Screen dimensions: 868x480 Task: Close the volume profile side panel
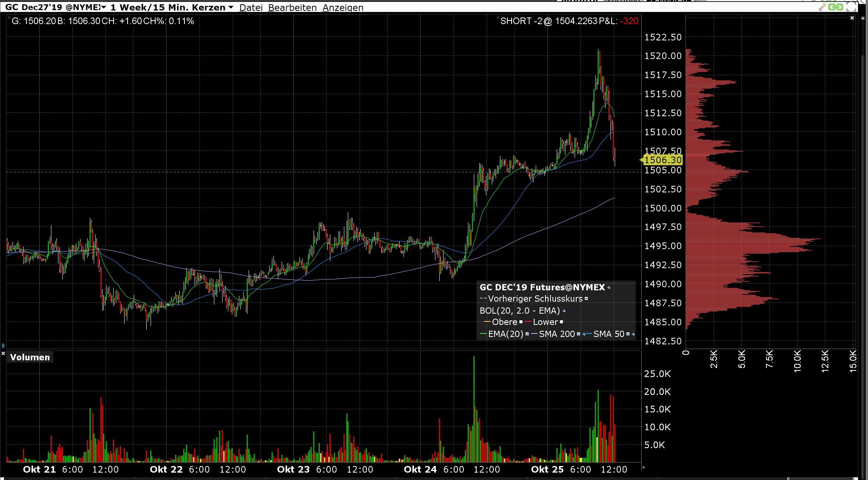click(x=852, y=18)
